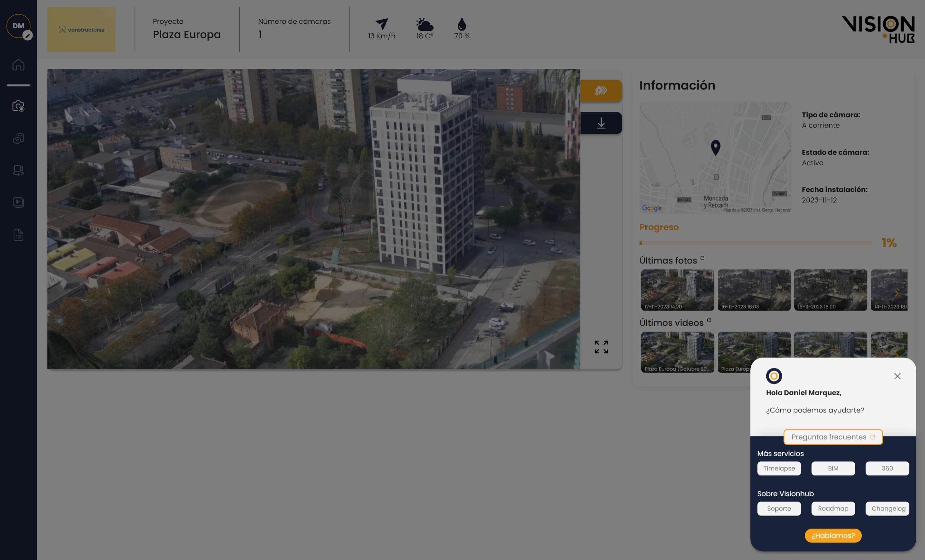Open photo thumbnail 15-11-2023 18:00
This screenshot has height=560, width=925.
pos(831,290)
